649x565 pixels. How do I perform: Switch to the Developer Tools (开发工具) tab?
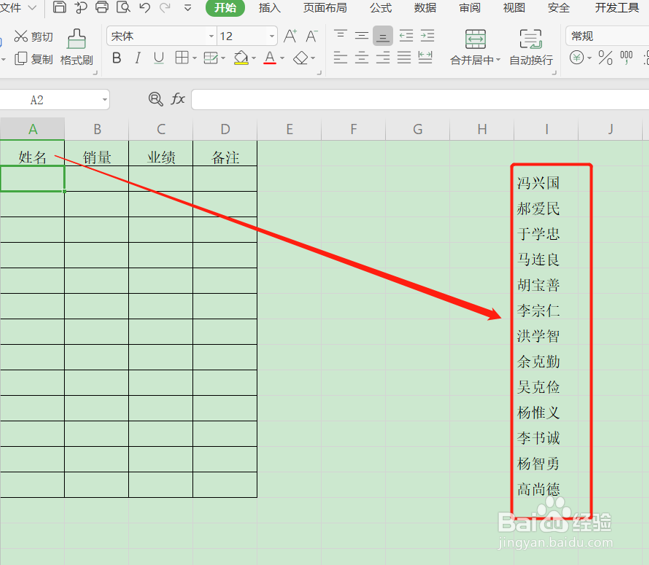tap(617, 8)
